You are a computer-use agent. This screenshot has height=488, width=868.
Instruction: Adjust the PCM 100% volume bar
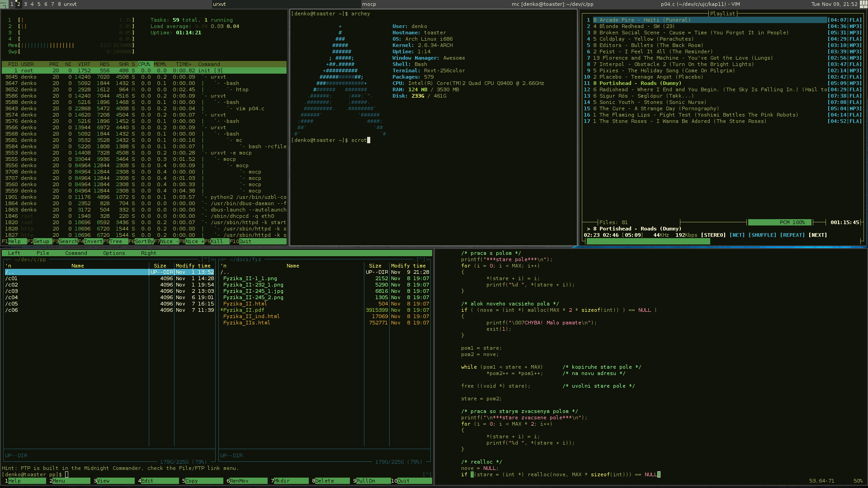780,222
